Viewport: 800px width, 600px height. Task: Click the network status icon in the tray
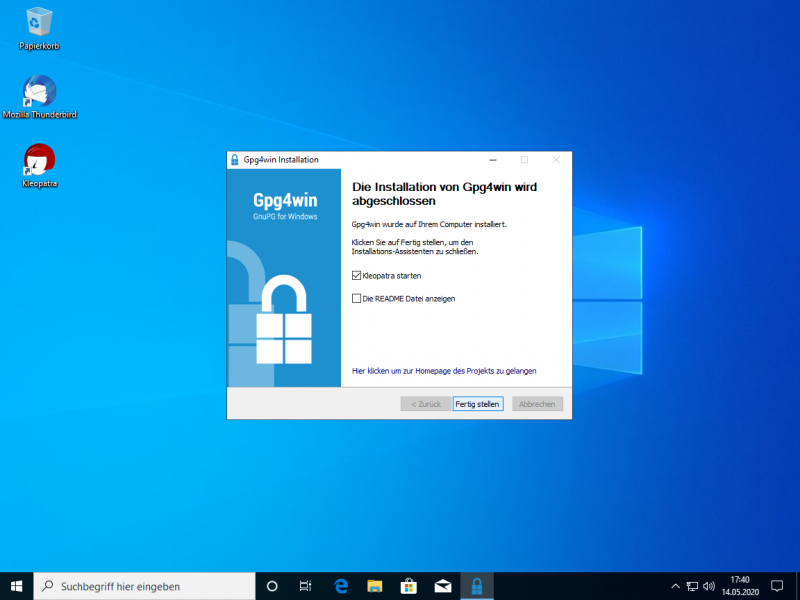click(691, 586)
